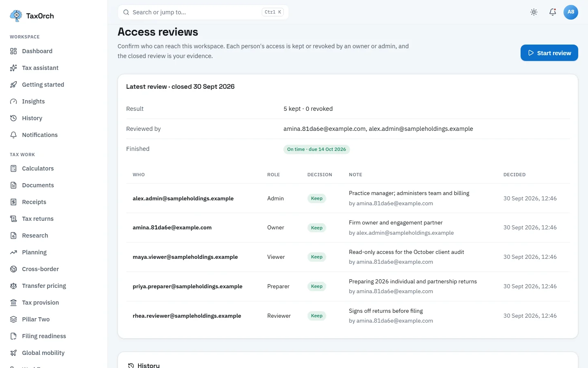
Task: Open the Planning trend icon
Action: (13, 252)
